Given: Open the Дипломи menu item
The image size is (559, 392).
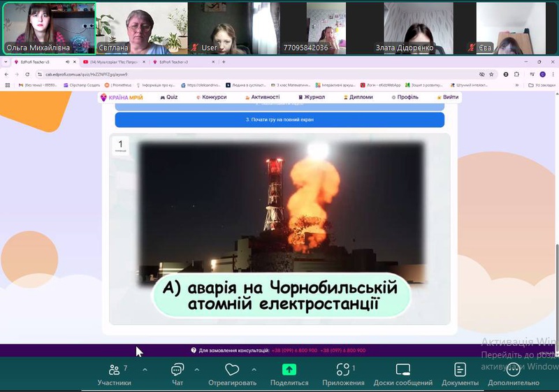Looking at the screenshot, I should point(358,97).
